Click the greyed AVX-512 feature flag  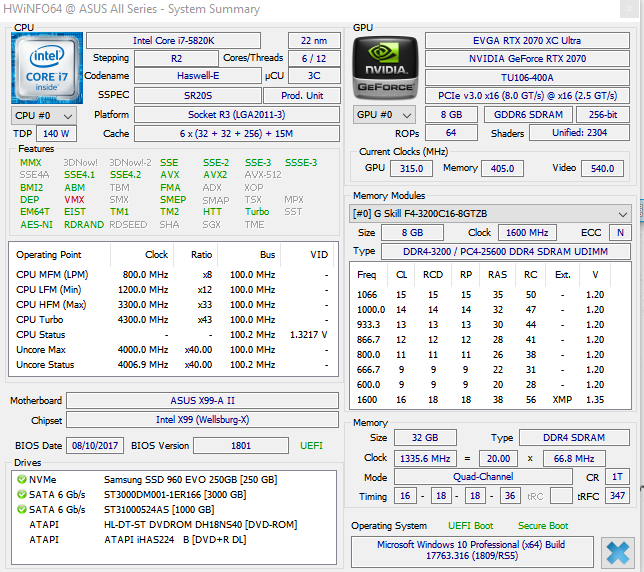coord(263,175)
